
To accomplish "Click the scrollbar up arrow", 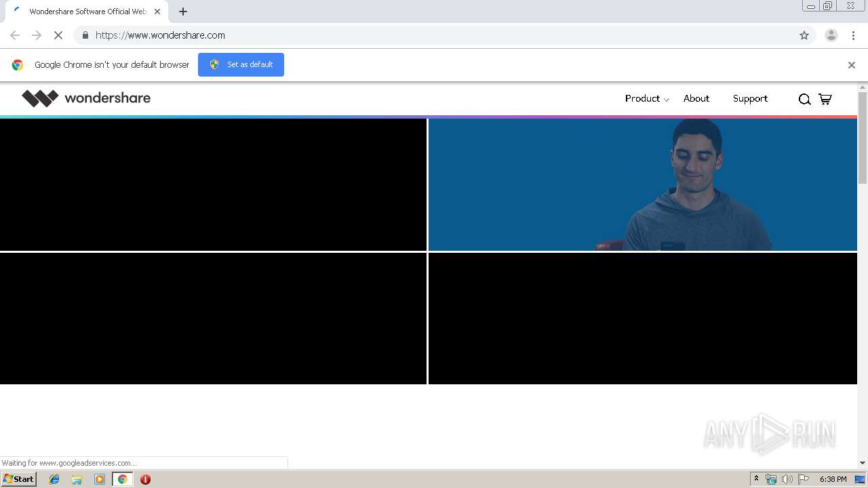I will click(863, 87).
